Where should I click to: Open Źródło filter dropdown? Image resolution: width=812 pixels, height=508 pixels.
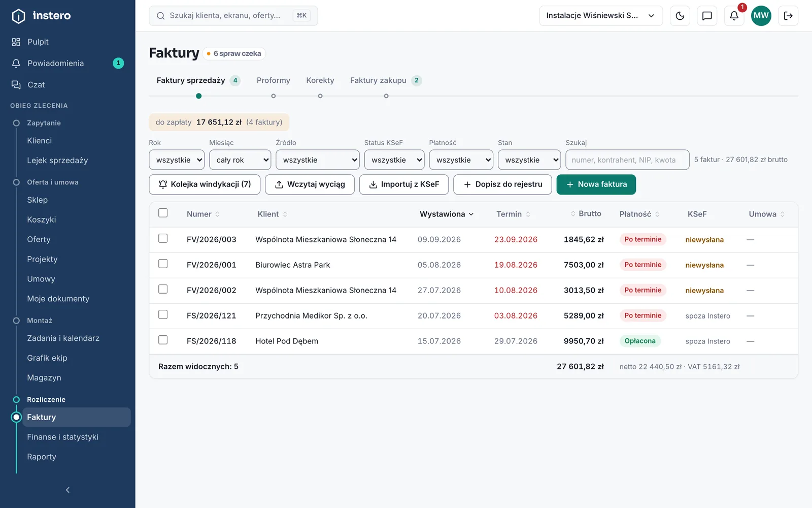tap(318, 160)
